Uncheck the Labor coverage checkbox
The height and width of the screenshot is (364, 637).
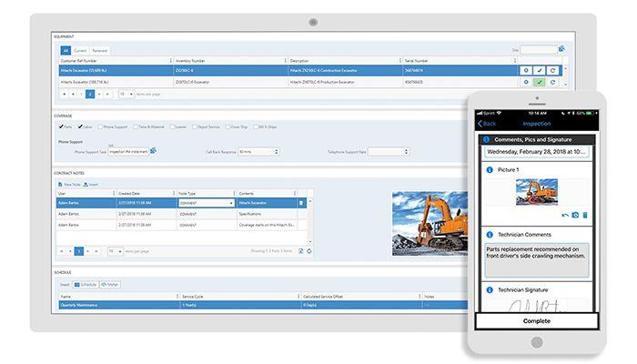click(x=80, y=126)
